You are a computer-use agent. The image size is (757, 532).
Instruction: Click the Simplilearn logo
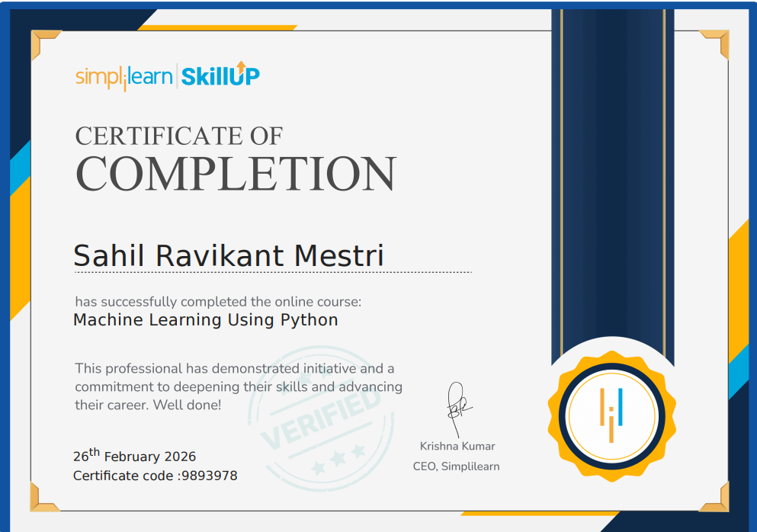tap(124, 77)
